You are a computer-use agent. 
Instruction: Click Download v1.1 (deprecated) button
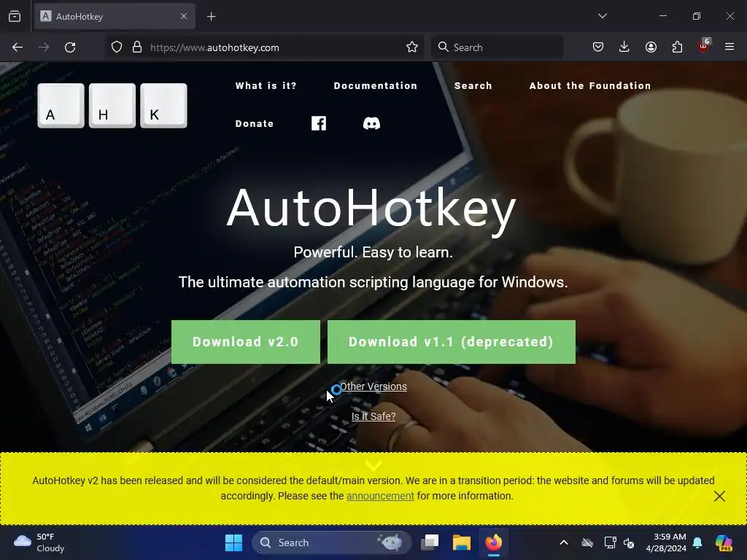coord(451,342)
